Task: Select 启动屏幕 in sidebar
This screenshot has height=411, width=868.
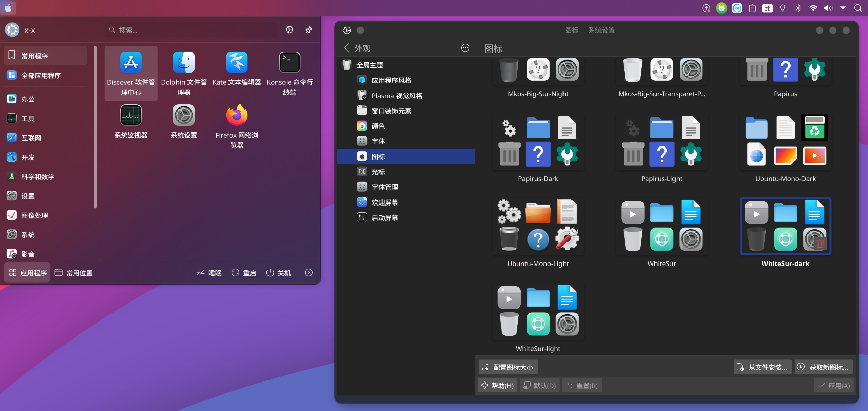Action: [x=406, y=217]
